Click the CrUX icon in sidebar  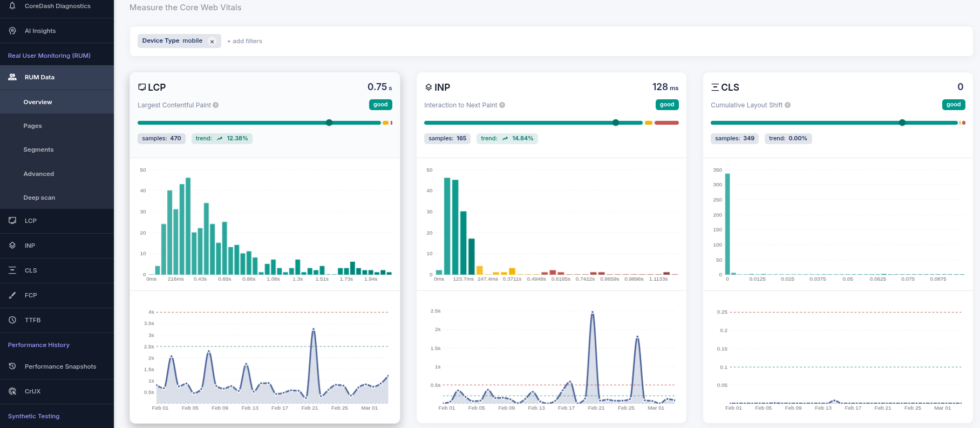pos(12,391)
